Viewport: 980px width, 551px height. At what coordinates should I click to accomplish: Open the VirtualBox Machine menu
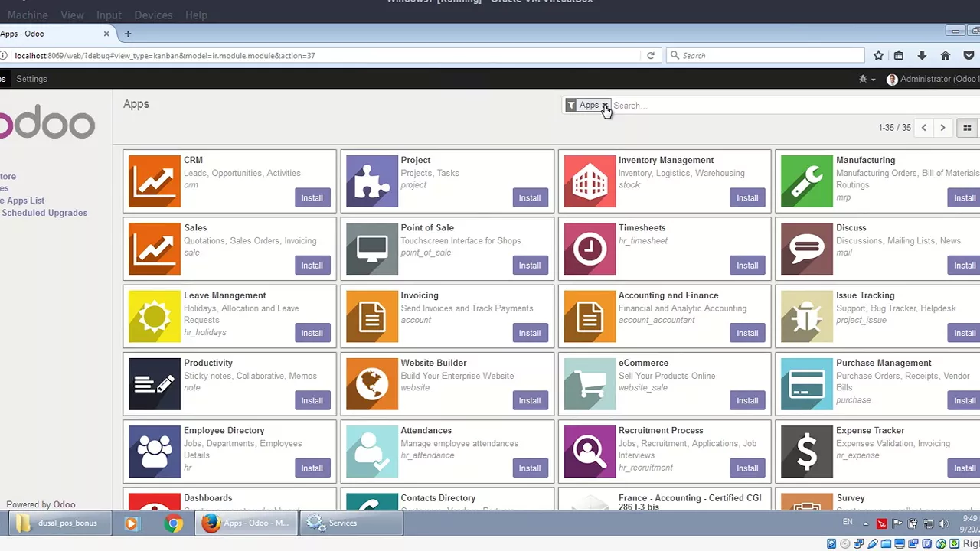pos(28,15)
